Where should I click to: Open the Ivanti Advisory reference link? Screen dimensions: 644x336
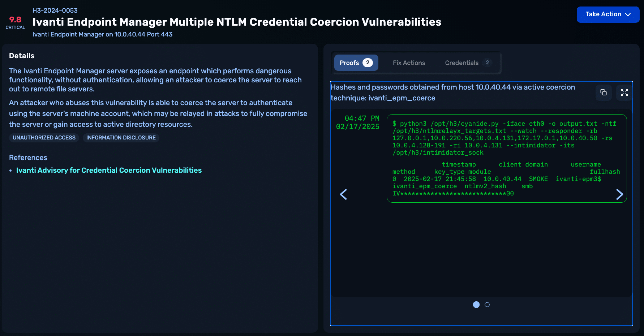109,170
